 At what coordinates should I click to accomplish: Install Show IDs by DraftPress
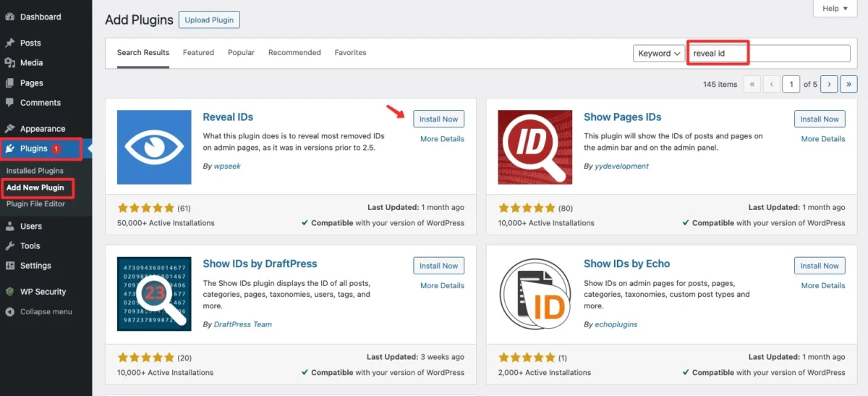point(439,266)
